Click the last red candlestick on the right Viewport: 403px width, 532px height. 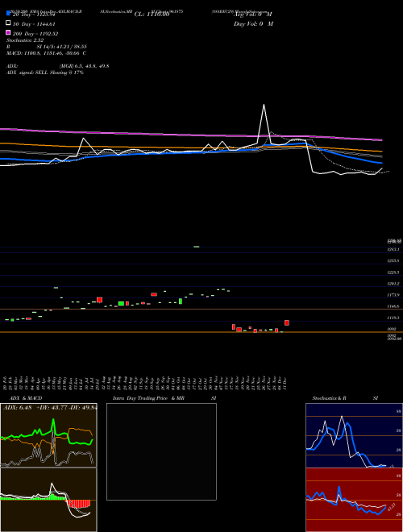coord(287,322)
